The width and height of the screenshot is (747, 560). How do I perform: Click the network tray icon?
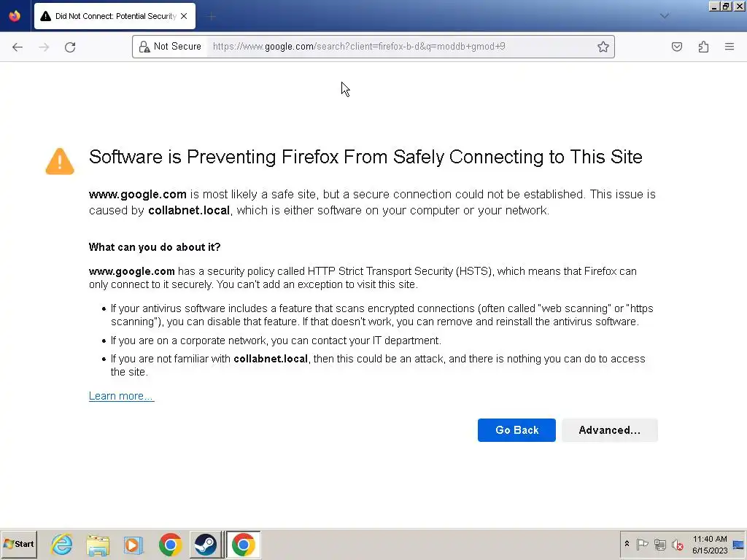pyautogui.click(x=659, y=544)
